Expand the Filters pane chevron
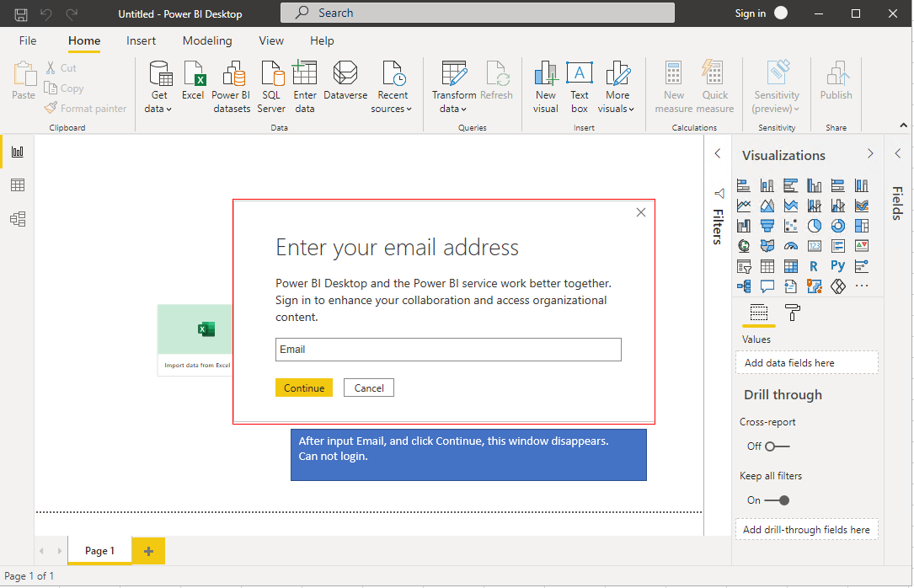 coord(718,154)
